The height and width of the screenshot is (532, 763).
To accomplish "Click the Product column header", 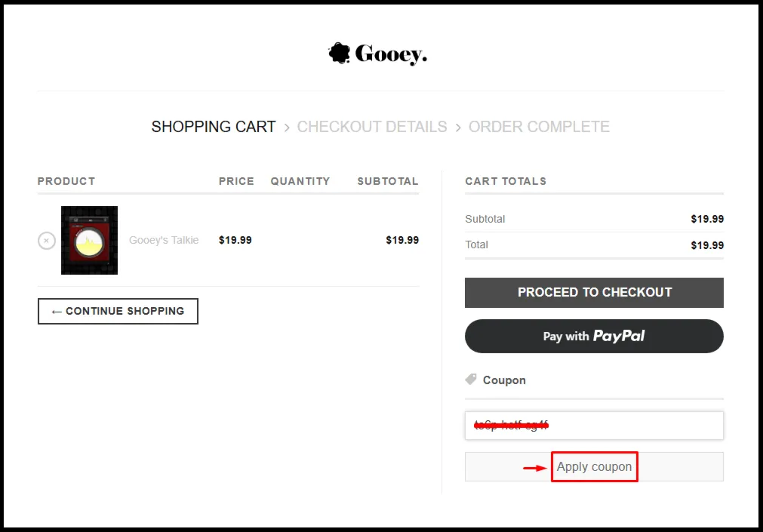I will pos(66,181).
